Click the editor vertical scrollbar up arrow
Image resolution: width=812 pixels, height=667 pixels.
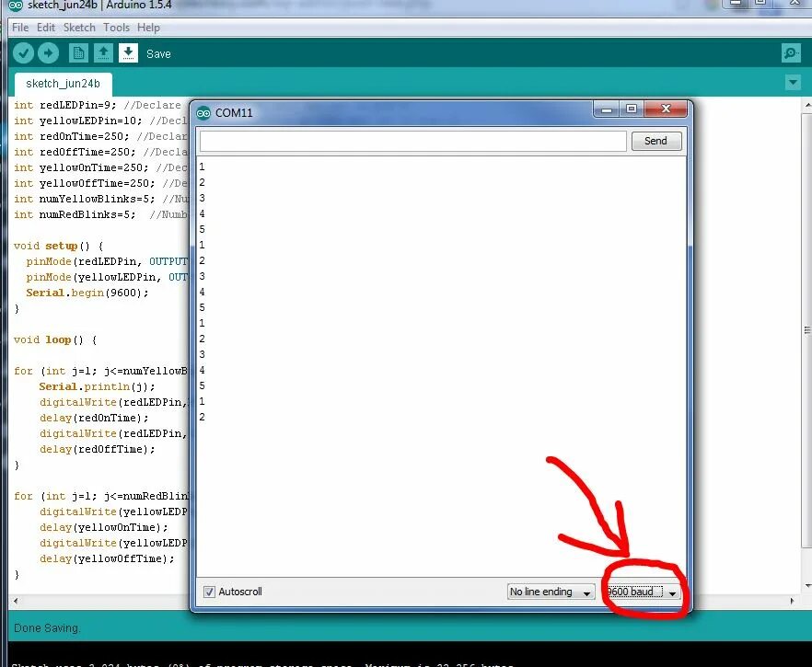(x=807, y=105)
